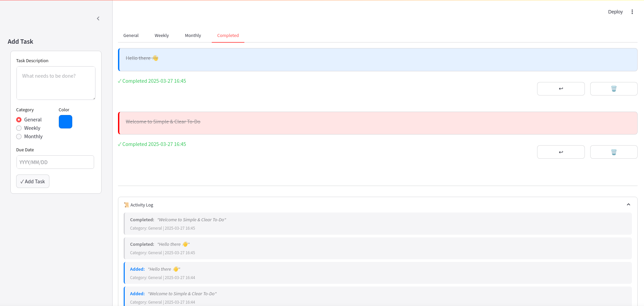Click the Add Task button
644x306 pixels.
[33, 181]
